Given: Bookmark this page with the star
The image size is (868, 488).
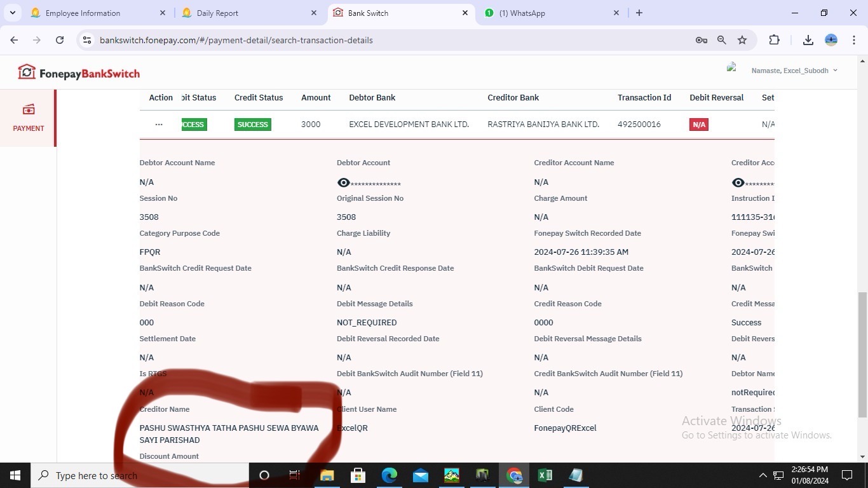Looking at the screenshot, I should (742, 40).
